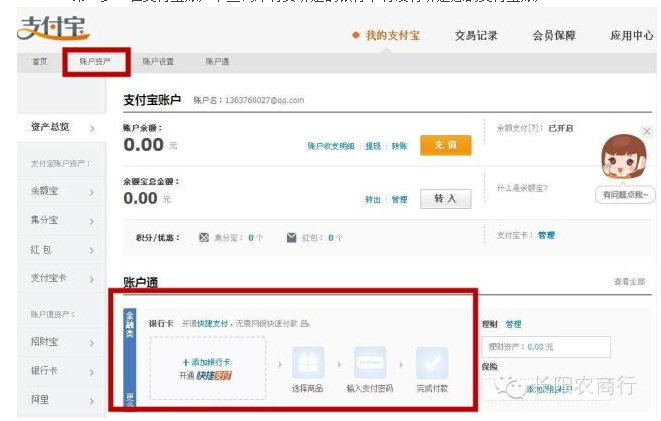Click the 有问题点我 help bubble

pyautogui.click(x=625, y=195)
